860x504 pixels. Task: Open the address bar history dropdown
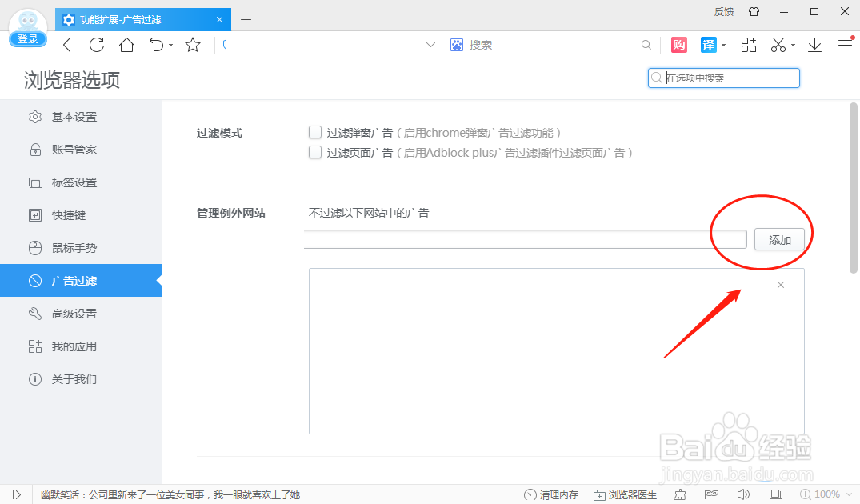[430, 44]
